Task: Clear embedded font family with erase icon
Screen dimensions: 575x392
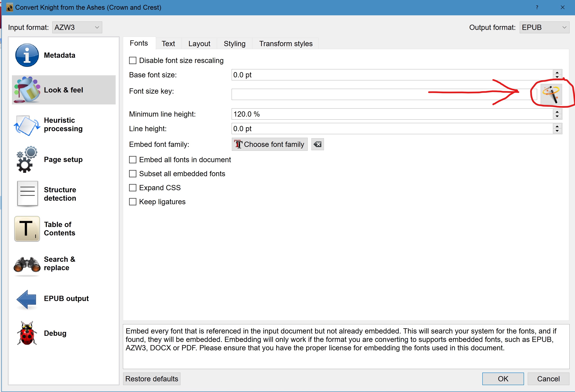Action: pyautogui.click(x=317, y=144)
